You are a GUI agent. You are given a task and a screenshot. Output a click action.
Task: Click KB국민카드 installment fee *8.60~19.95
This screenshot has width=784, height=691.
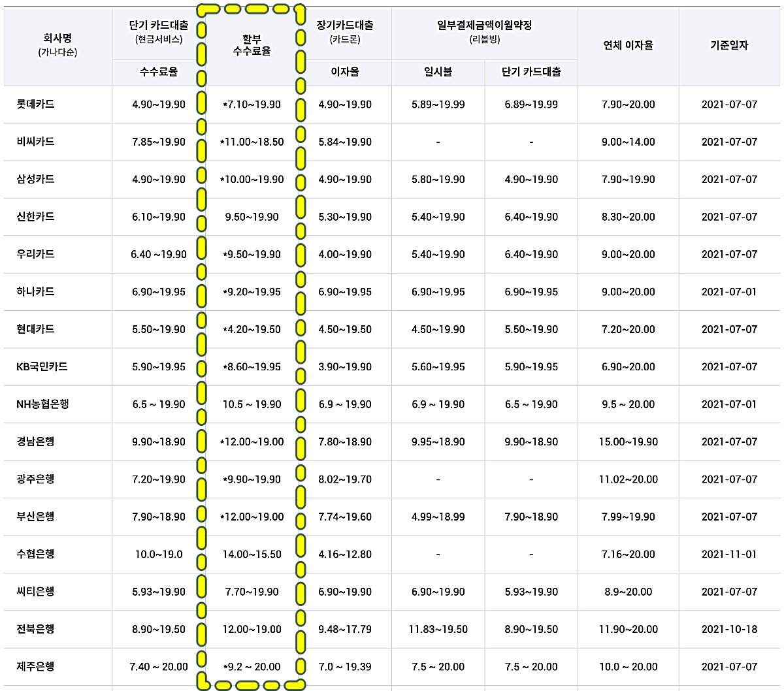tap(252, 367)
